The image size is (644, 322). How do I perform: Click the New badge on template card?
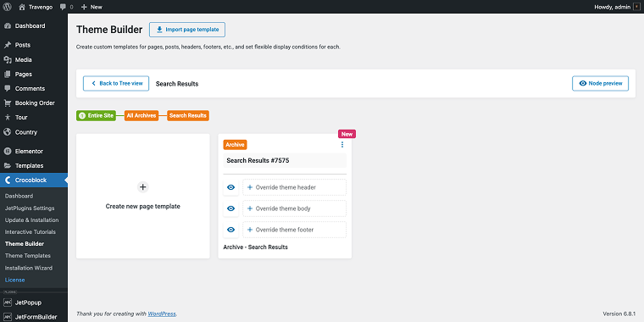coord(347,134)
